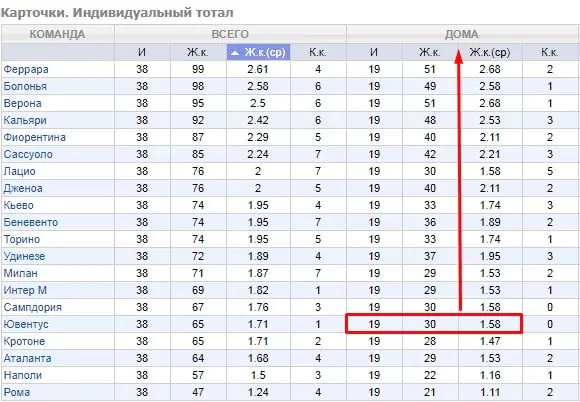Viewport: 580px width, 402px height.
Task: Select Сассуоло's total average 2.24
Action: [258, 154]
